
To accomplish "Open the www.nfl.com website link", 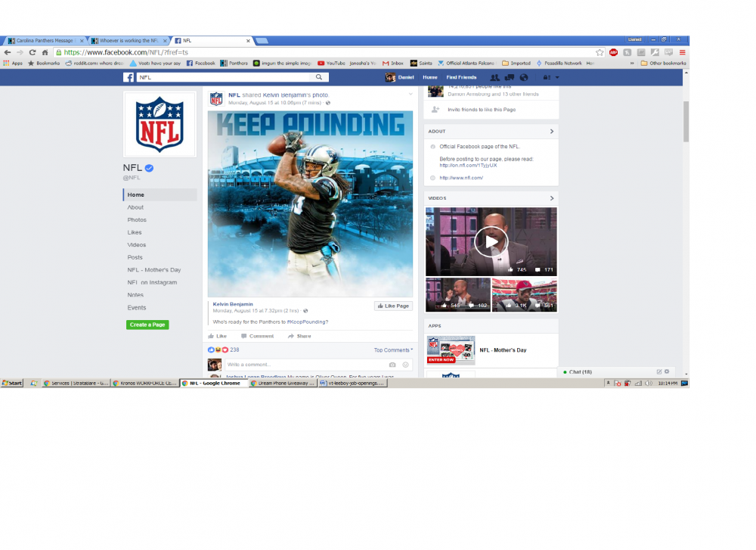I will pyautogui.click(x=461, y=178).
